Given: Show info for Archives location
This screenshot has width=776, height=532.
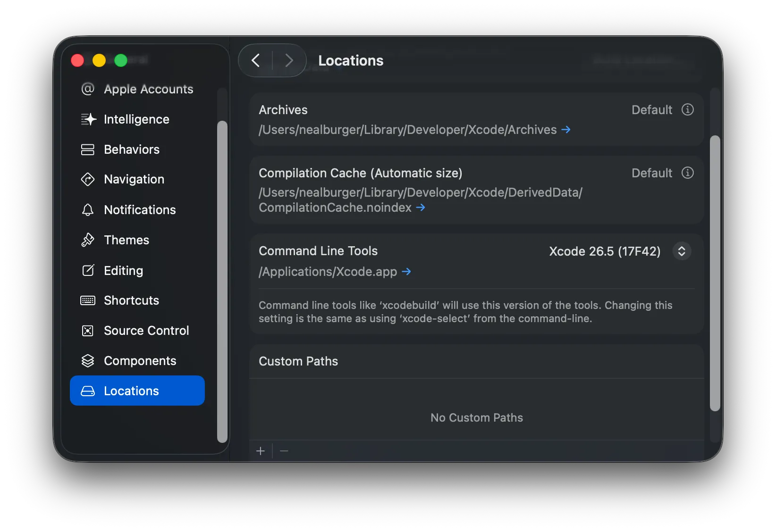Looking at the screenshot, I should click(688, 109).
